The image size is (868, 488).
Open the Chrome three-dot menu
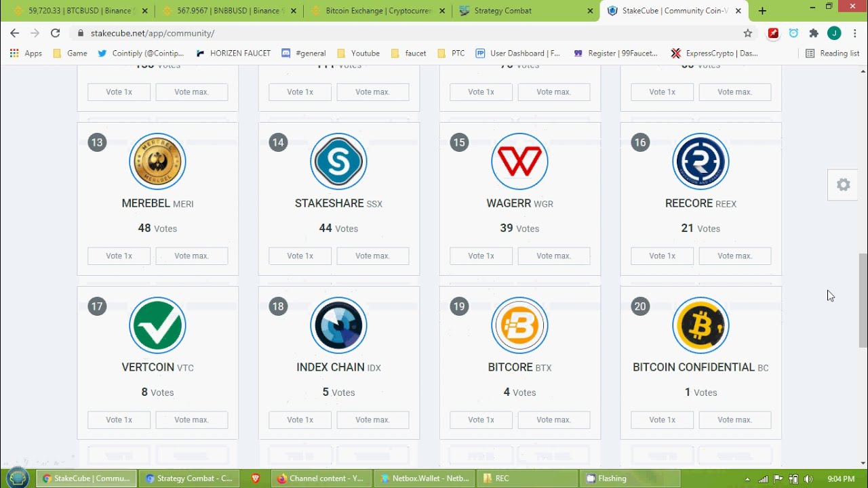tap(854, 33)
